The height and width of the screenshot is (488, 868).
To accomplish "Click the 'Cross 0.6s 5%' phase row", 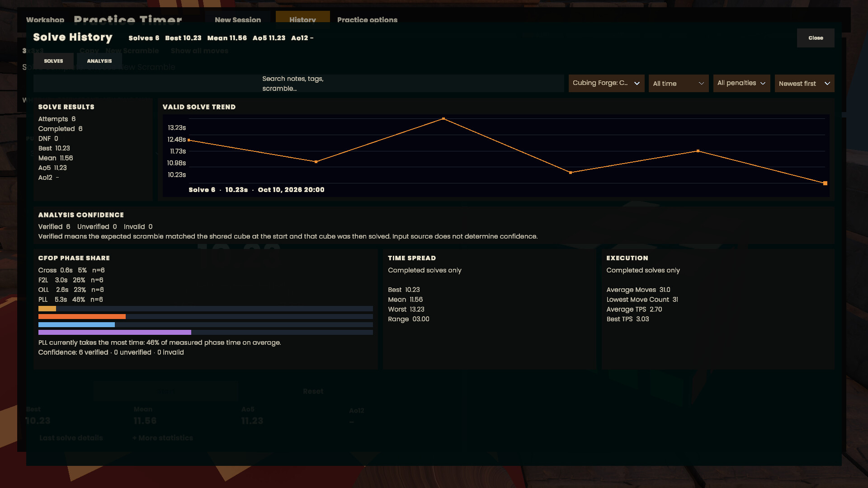I will (x=62, y=270).
